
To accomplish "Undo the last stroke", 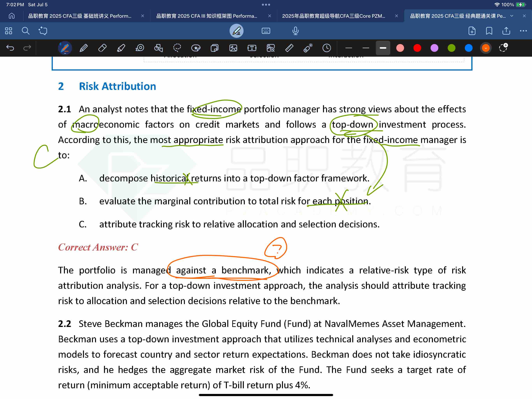I will pyautogui.click(x=10, y=48).
